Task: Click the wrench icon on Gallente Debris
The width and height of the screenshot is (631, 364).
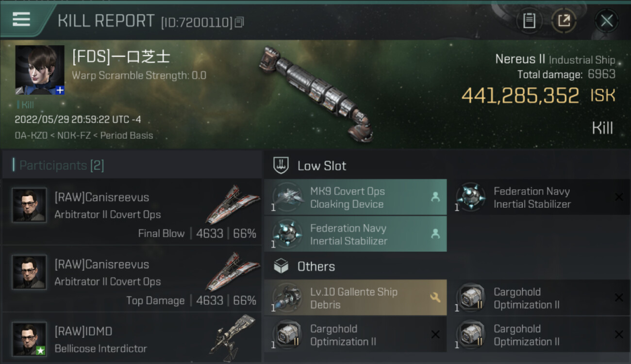Action: click(x=435, y=298)
